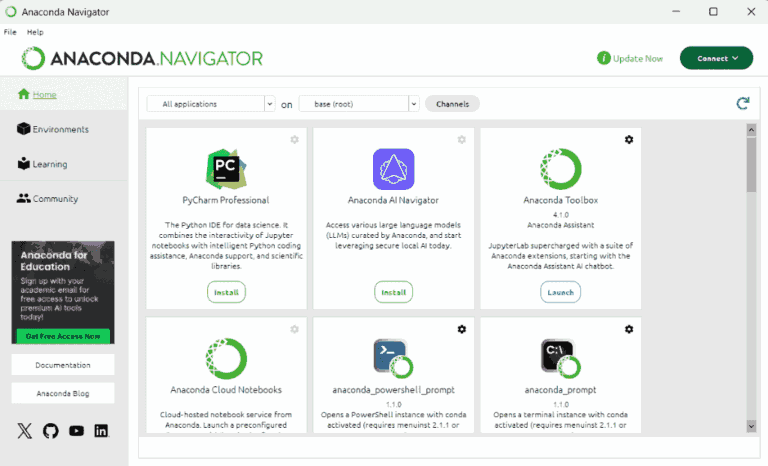768x466 pixels.
Task: Click the PyCharm Professional app icon
Action: point(226,168)
